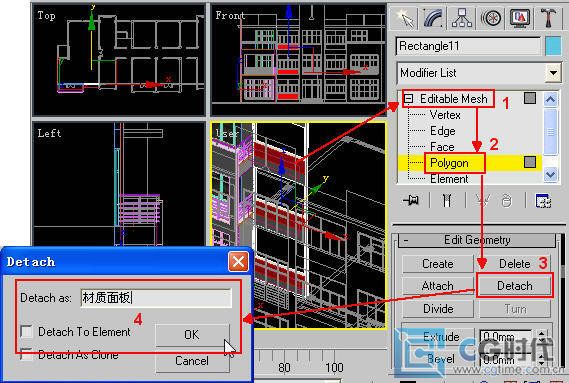Open the Hierarchy panel tab
Image resolution: width=569 pixels, height=383 pixels.
tap(462, 17)
